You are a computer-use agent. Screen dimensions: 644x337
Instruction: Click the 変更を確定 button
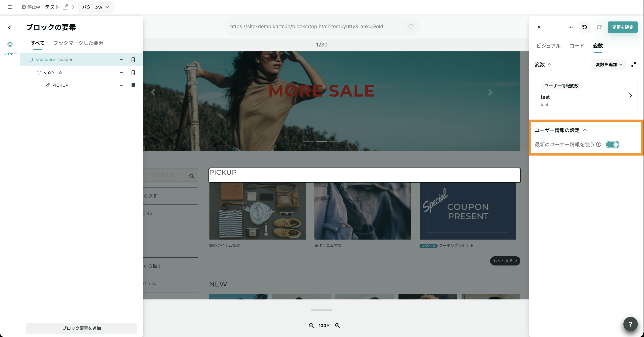click(x=623, y=27)
